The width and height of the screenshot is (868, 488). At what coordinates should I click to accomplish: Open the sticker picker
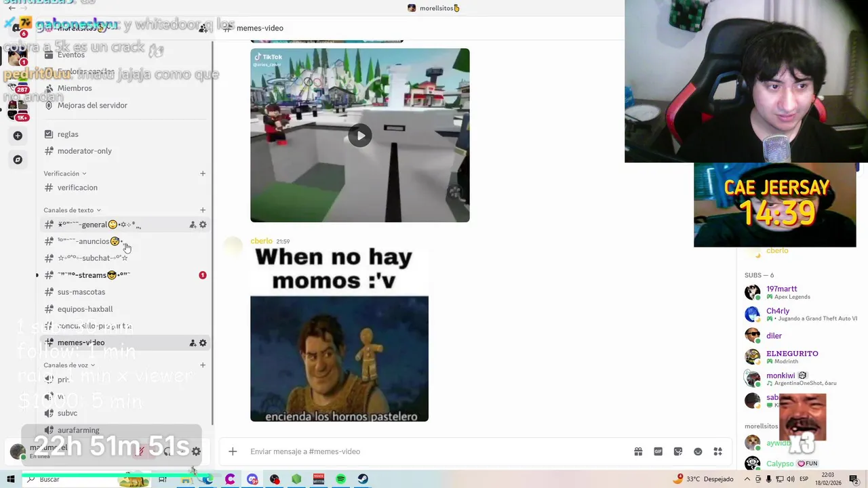[x=678, y=451]
